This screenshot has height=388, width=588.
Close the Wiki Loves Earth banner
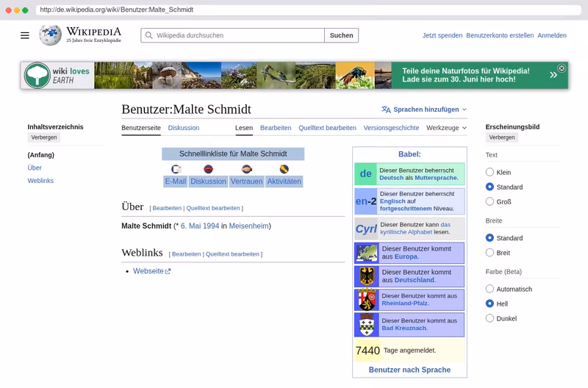click(x=562, y=68)
